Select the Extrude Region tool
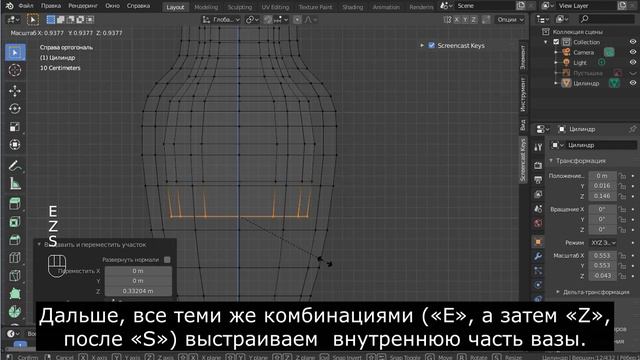The height and width of the screenshot is (360, 640). coord(15,204)
